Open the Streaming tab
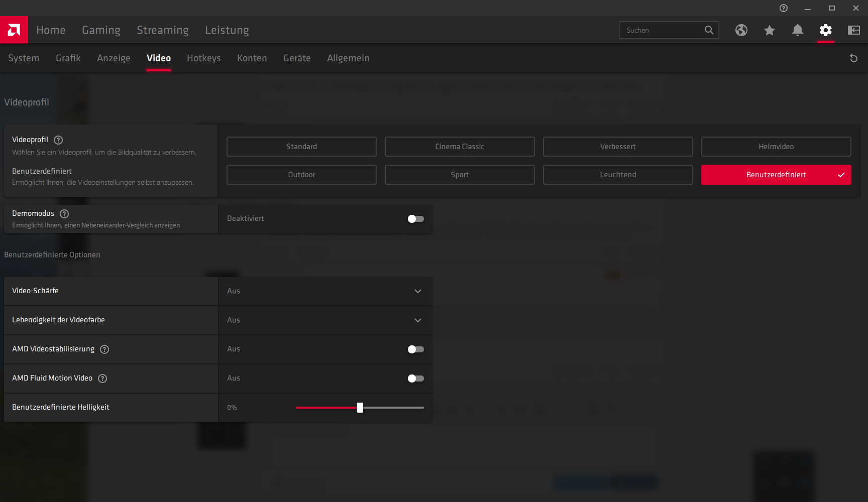 coord(163,30)
